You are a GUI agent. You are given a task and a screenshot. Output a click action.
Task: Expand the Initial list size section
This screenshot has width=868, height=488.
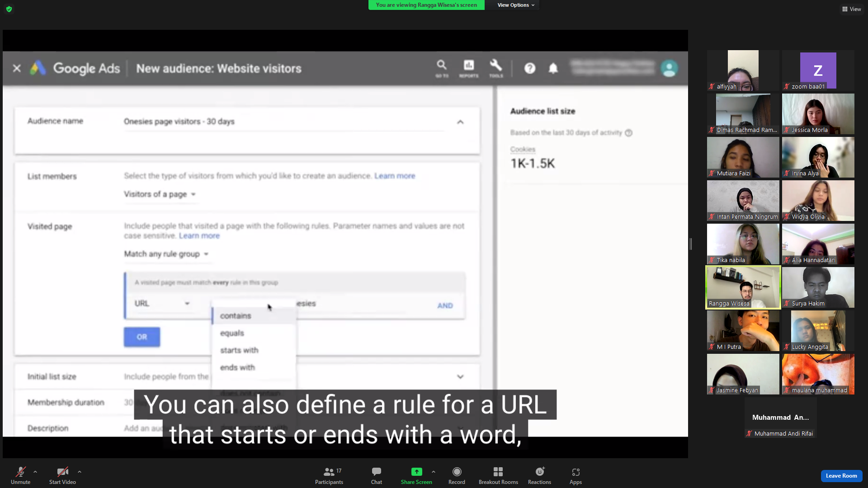(460, 377)
